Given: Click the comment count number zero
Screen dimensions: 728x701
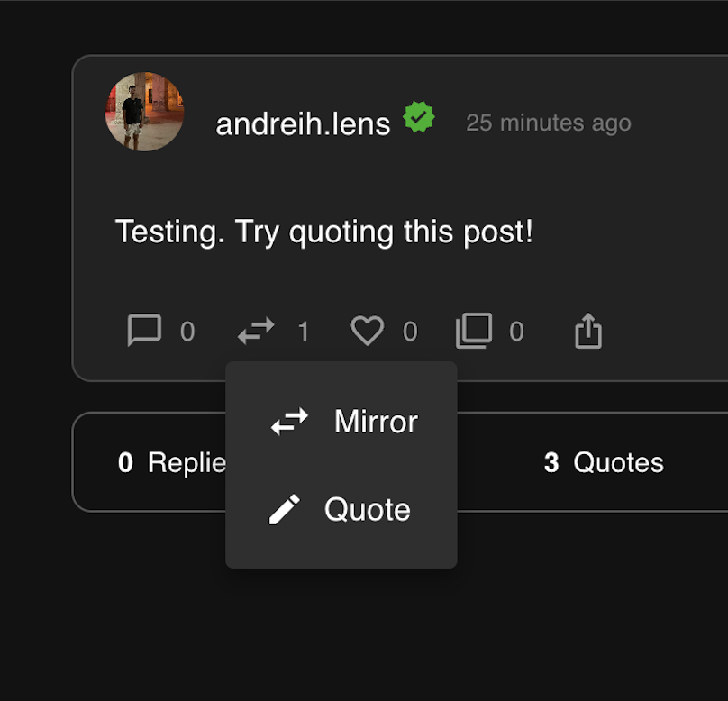Looking at the screenshot, I should coord(187,332).
